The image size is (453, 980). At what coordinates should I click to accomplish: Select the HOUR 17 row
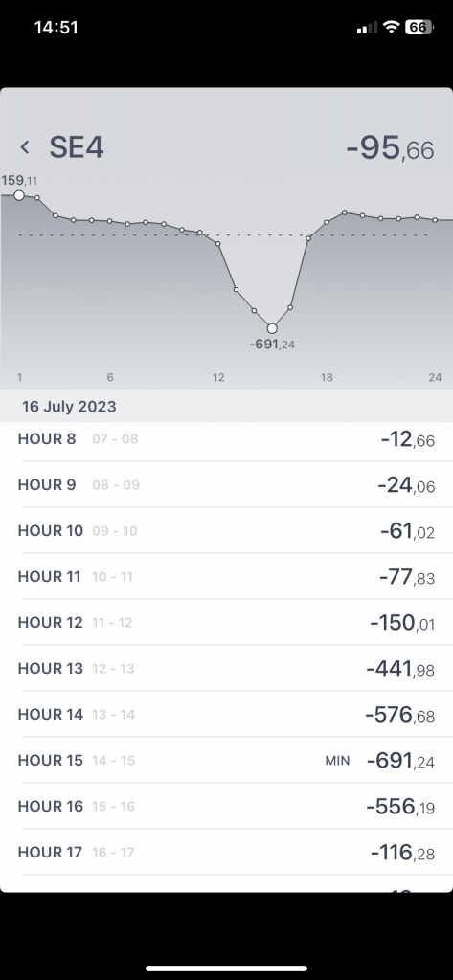226,852
